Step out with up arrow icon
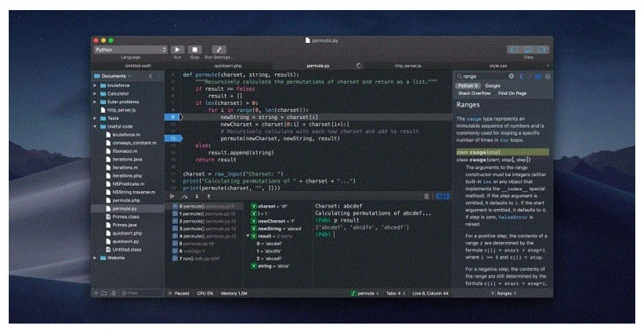 tap(209, 196)
